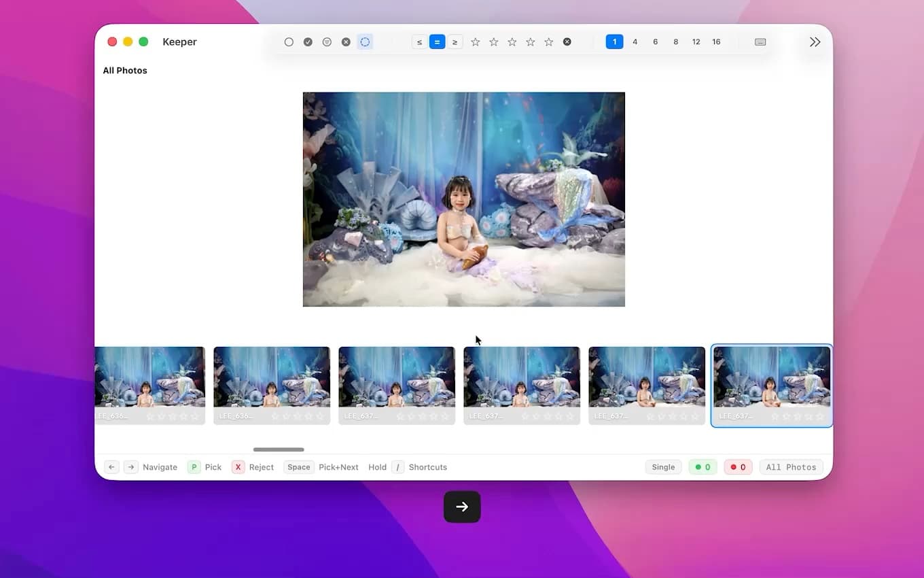924x578 pixels.
Task: Open the keyboard shortcuts icon
Action: click(760, 41)
